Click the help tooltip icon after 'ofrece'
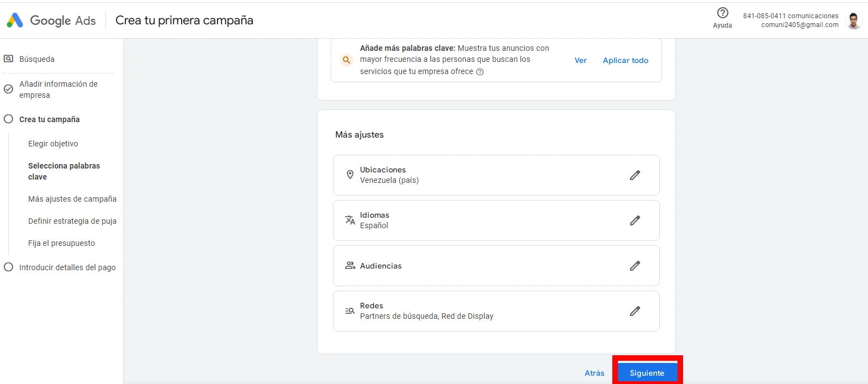Viewport: 868px width, 384px height. click(480, 72)
